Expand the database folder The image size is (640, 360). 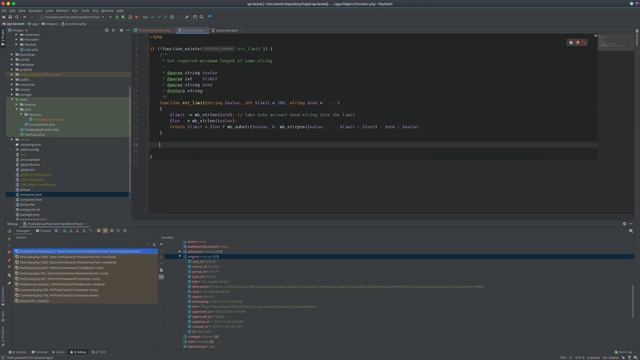click(12, 64)
